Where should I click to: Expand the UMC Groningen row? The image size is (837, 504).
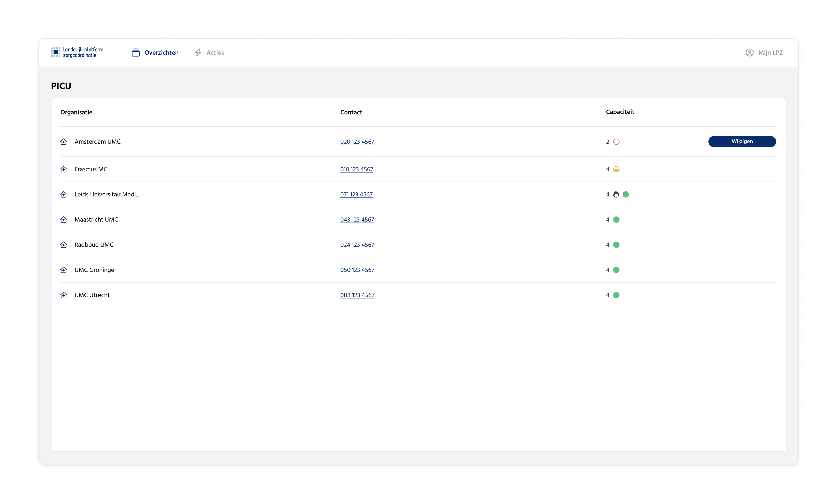pyautogui.click(x=96, y=270)
